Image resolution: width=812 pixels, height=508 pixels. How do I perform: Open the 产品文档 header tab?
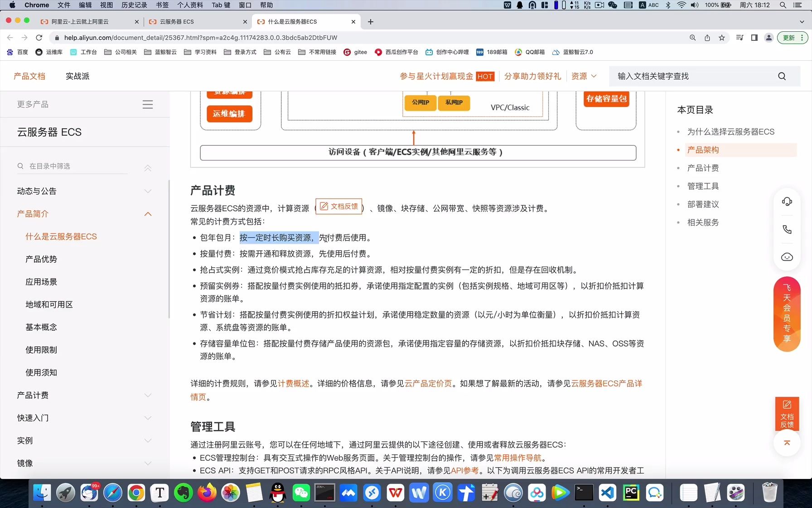click(29, 76)
